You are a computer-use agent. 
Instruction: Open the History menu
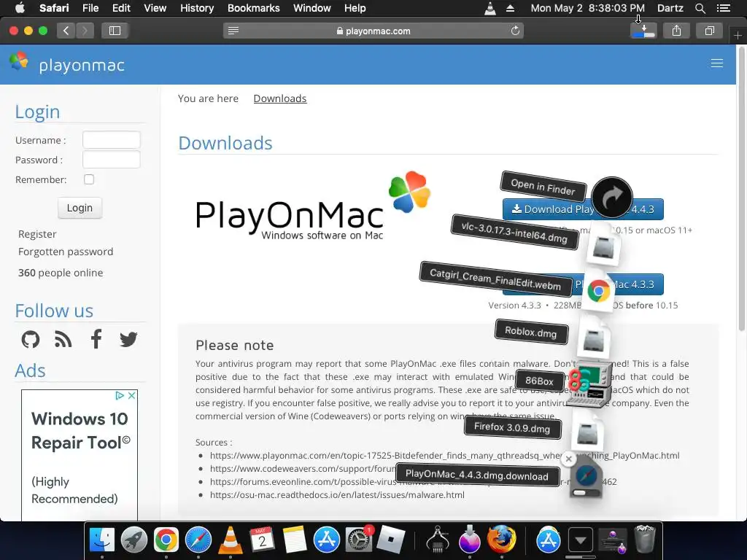pyautogui.click(x=197, y=8)
